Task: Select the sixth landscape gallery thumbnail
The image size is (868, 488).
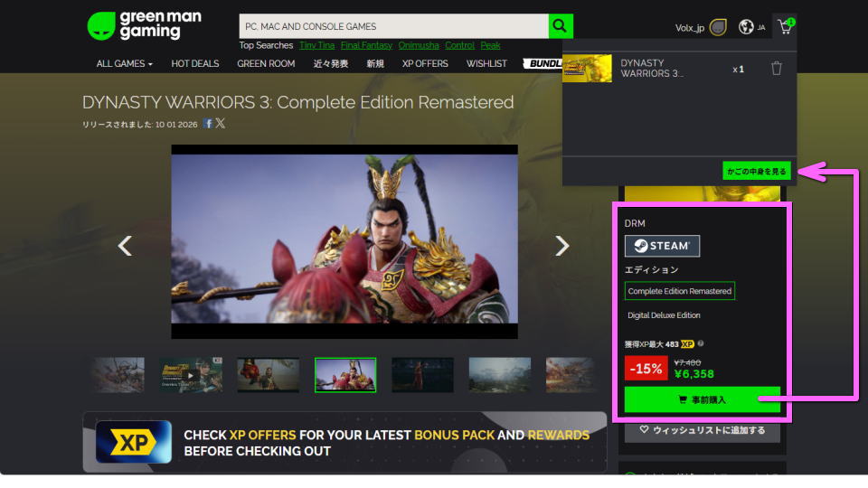Action: (x=500, y=374)
